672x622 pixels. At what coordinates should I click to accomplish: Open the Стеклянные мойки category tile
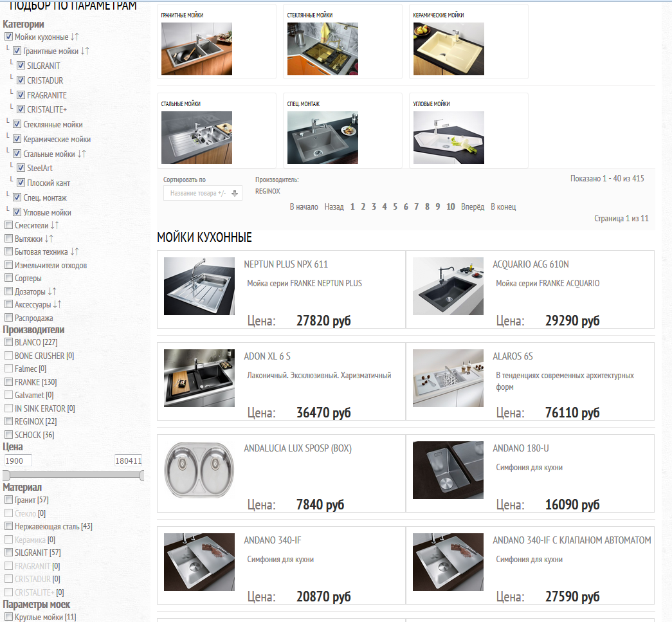click(x=342, y=42)
